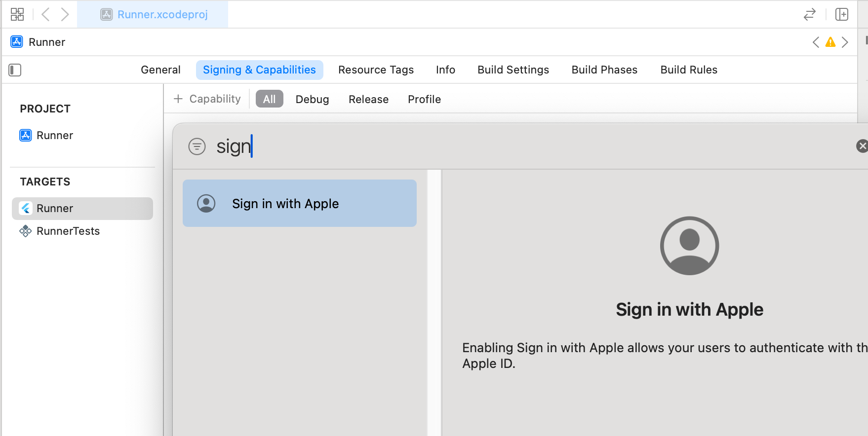This screenshot has width=868, height=436.
Task: Select the Profile configuration filter
Action: pyautogui.click(x=424, y=99)
